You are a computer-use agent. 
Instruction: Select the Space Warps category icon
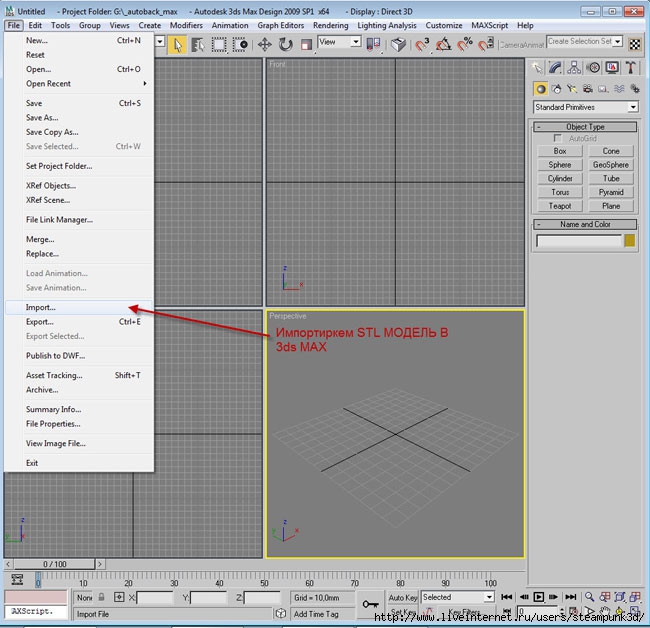point(619,89)
